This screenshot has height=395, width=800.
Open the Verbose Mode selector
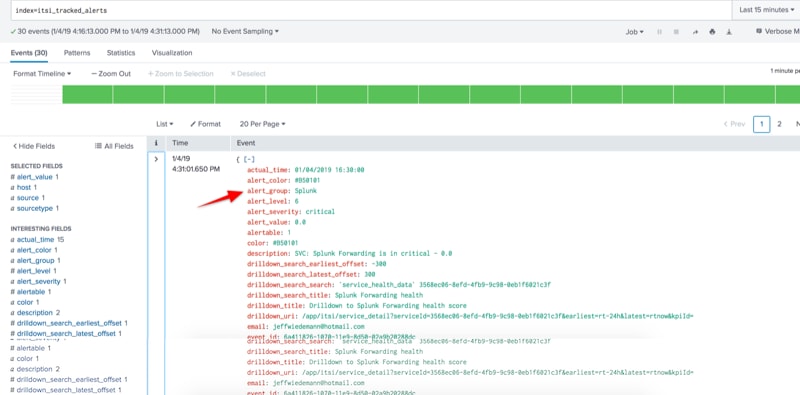[x=778, y=32]
